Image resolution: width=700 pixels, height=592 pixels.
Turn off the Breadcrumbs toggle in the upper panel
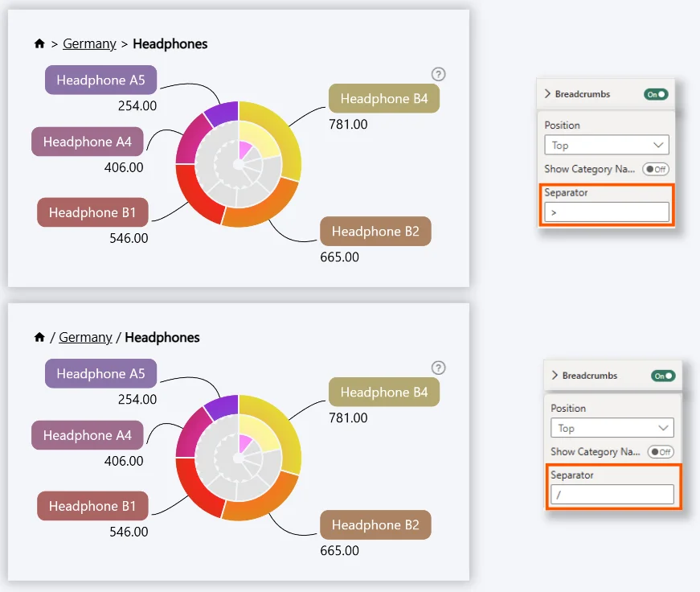point(656,94)
